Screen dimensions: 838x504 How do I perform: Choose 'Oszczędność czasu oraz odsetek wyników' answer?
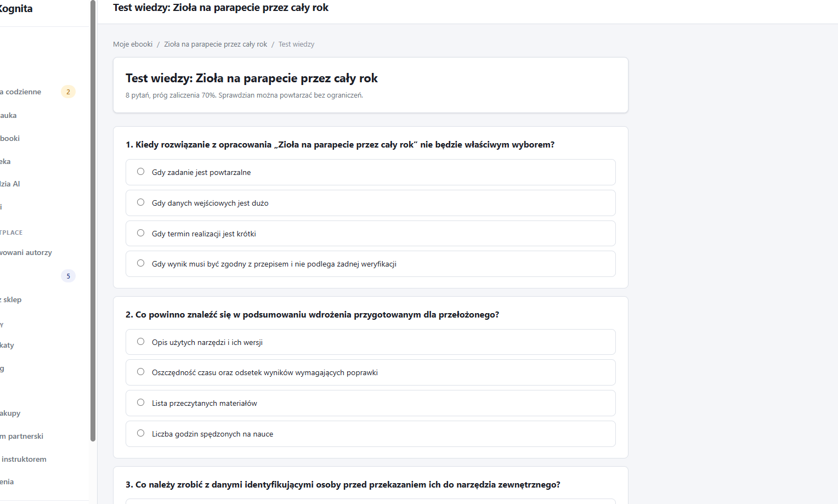(x=370, y=372)
